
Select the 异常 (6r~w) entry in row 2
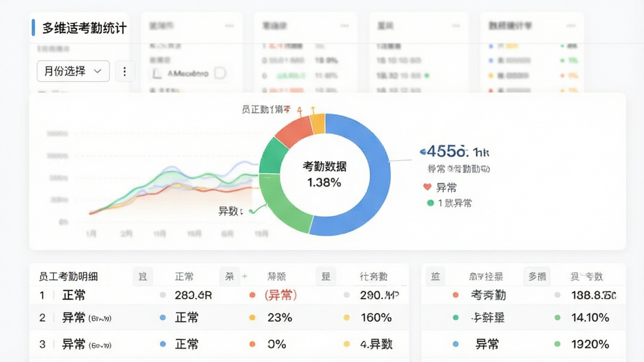tap(87, 317)
